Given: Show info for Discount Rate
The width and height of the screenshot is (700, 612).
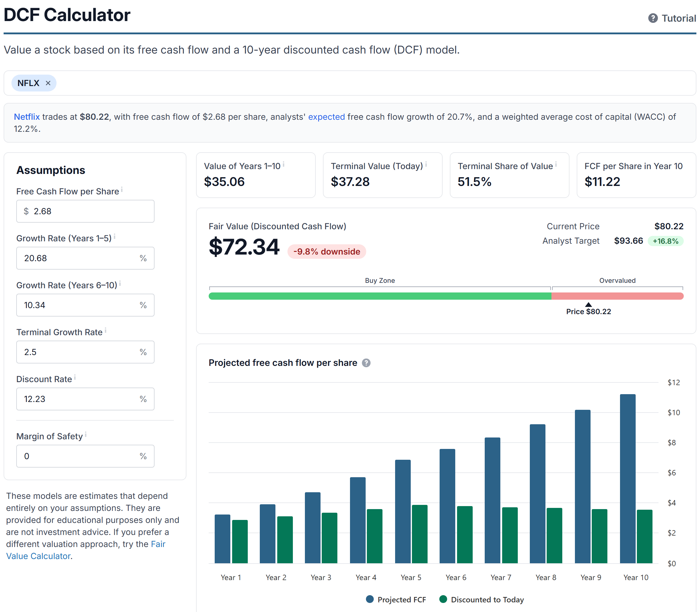Looking at the screenshot, I should 75,377.
